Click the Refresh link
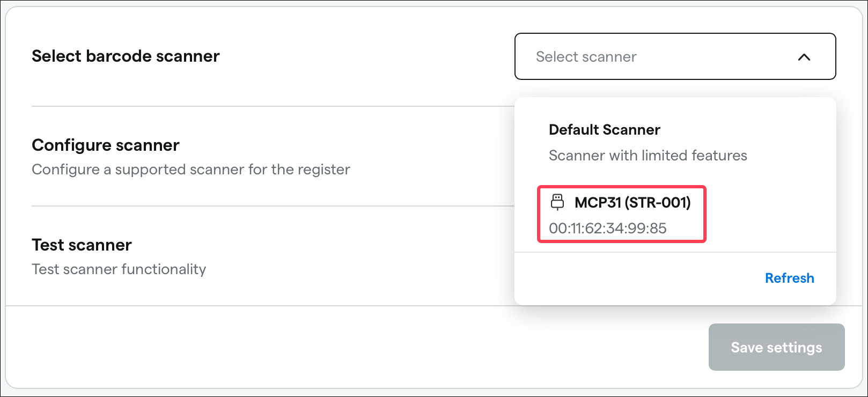Image resolution: width=868 pixels, height=397 pixels. [x=789, y=278]
